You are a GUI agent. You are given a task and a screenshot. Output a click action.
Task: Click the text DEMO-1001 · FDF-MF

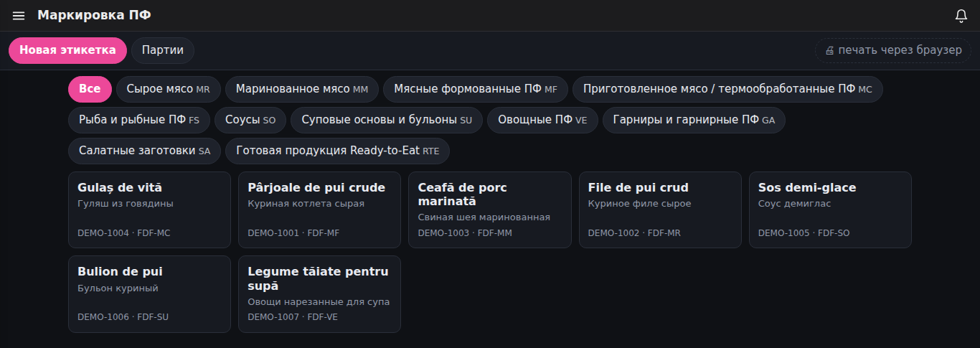click(x=293, y=233)
